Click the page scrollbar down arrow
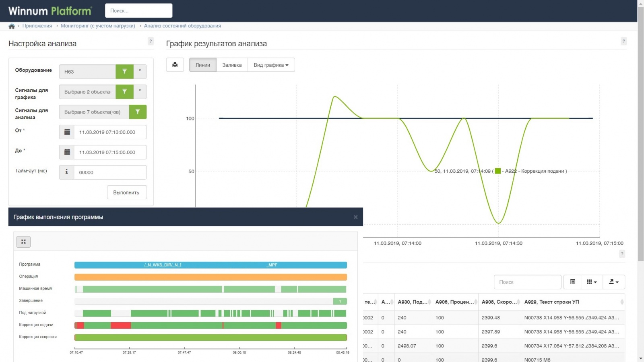The height and width of the screenshot is (362, 644). pyautogui.click(x=641, y=358)
